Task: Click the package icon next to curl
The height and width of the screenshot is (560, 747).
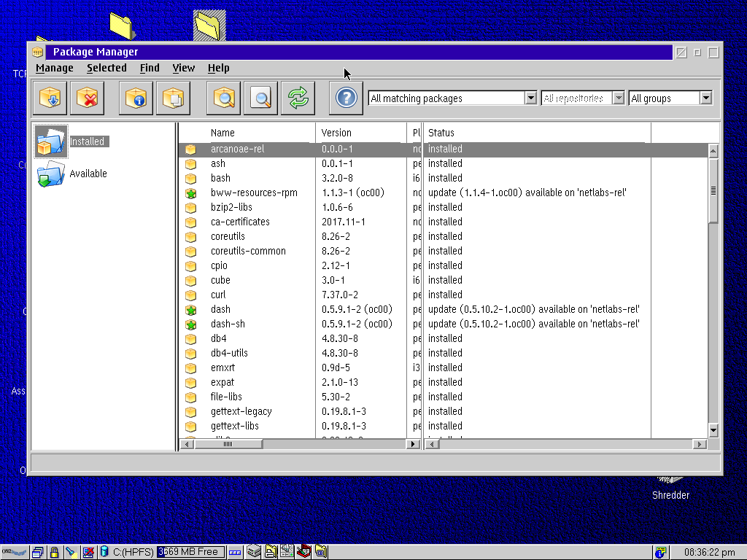Action: click(191, 295)
